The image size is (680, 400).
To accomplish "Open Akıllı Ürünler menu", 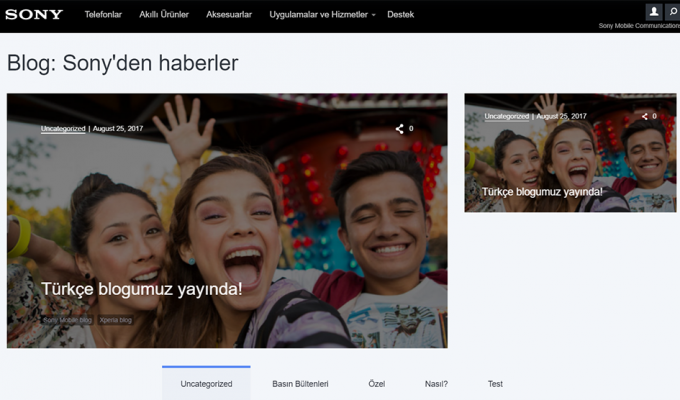I will (x=164, y=14).
